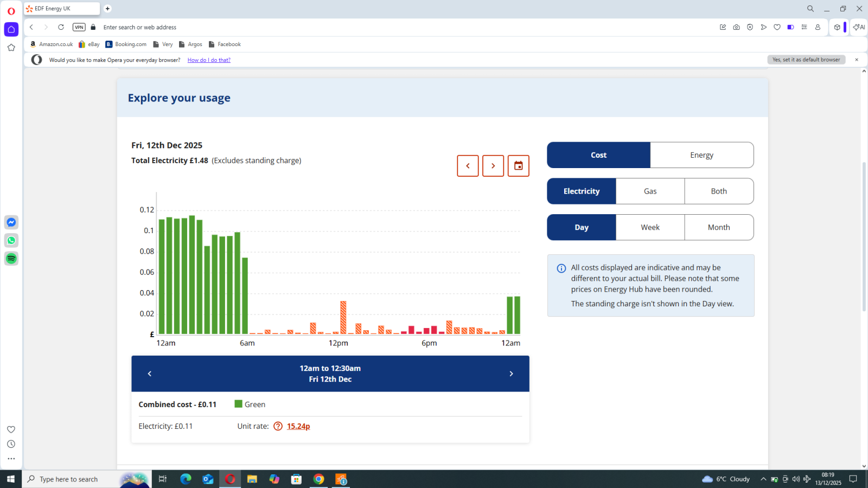Click the unit rate help question icon

(x=278, y=426)
